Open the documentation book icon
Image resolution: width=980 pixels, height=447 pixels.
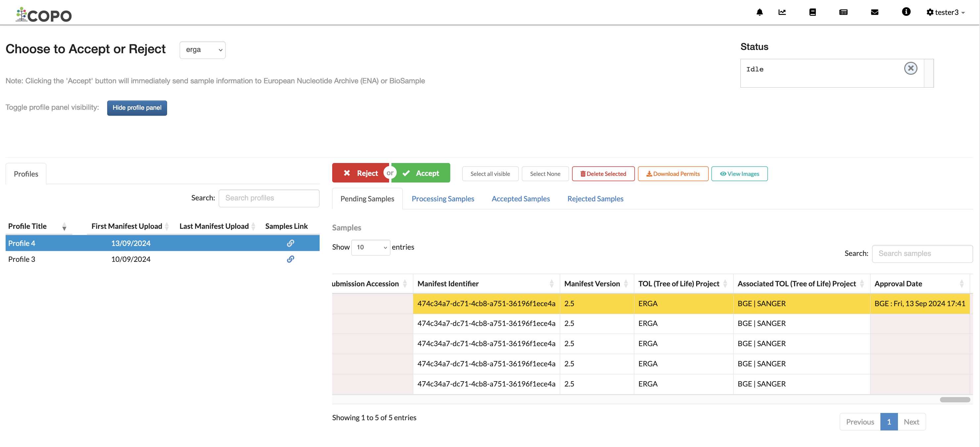pos(812,12)
